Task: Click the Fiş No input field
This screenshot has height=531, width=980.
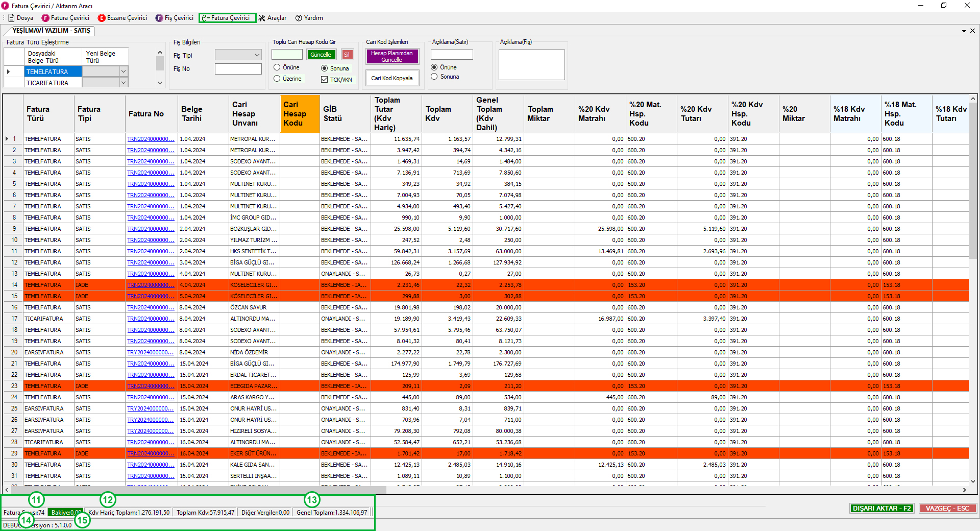Action: point(238,69)
